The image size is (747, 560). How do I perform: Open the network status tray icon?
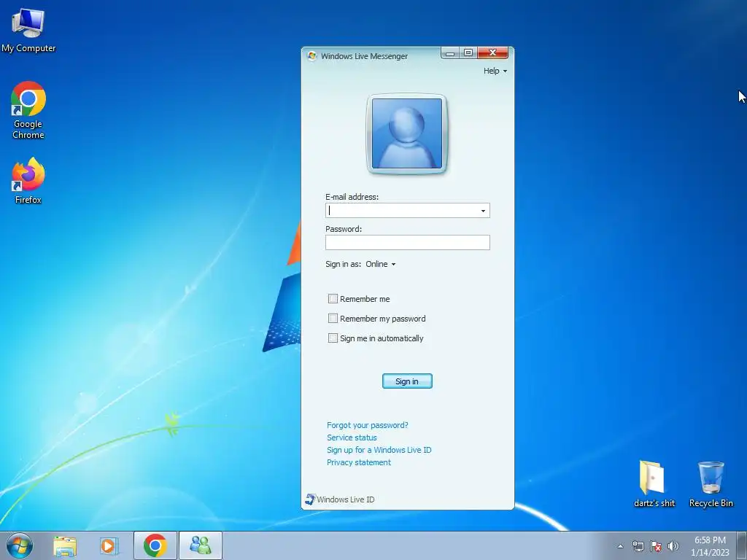pos(638,547)
